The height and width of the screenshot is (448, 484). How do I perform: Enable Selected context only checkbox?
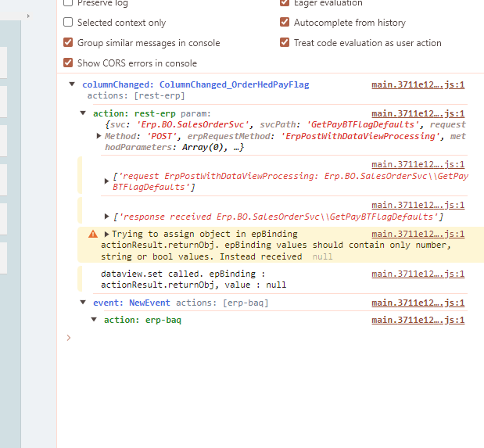click(68, 22)
